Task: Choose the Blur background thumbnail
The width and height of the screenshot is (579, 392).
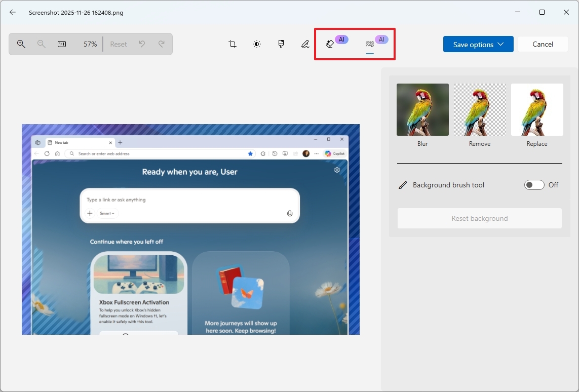Action: tap(422, 109)
